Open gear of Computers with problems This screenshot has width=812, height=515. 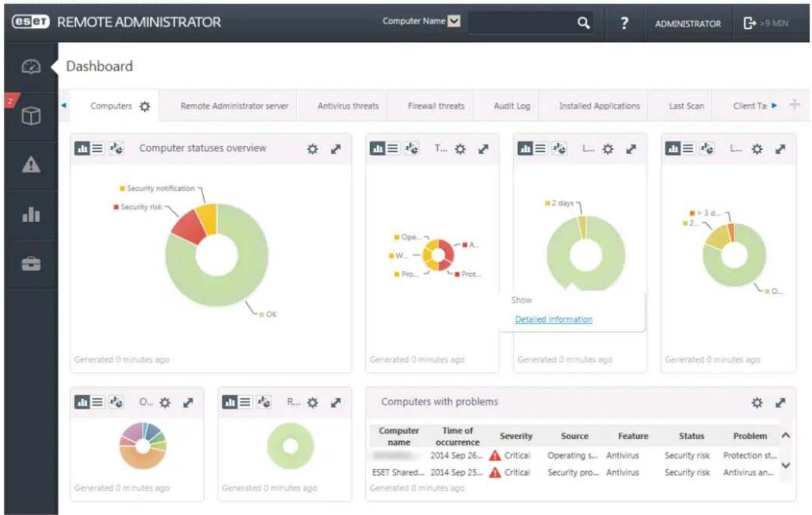pos(757,403)
